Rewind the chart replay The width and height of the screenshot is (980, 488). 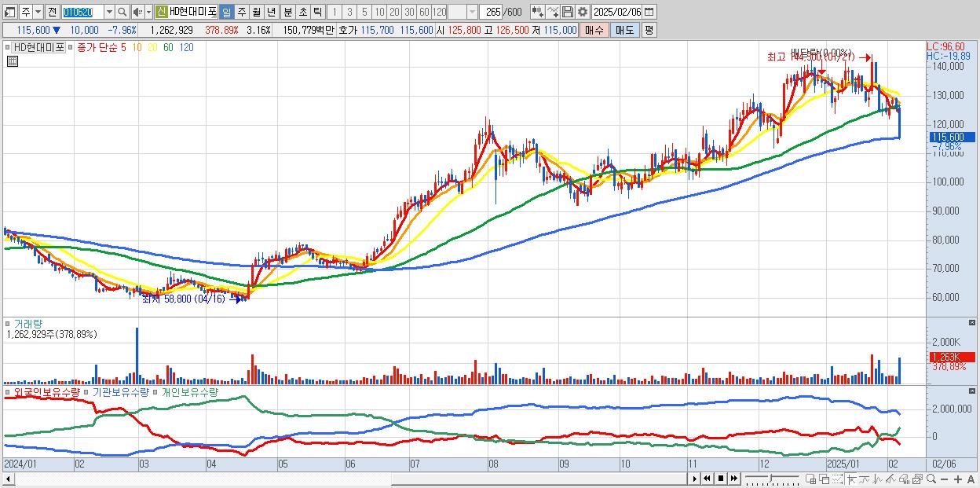point(707,479)
